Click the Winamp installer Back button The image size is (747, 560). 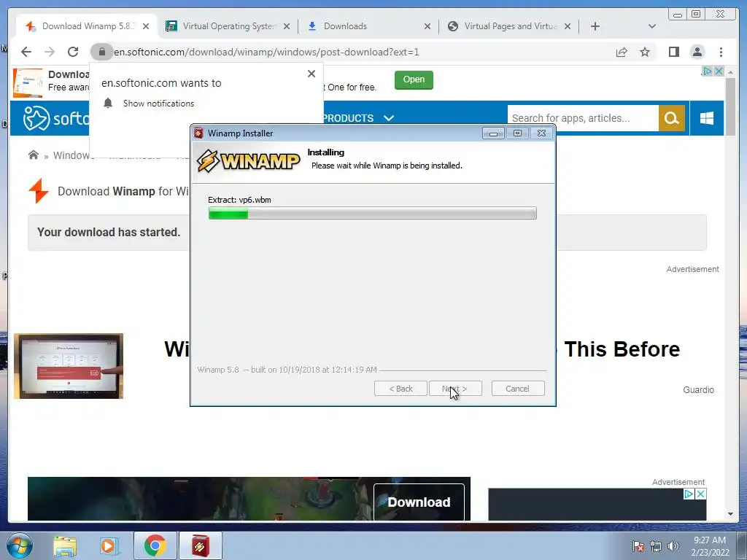(400, 389)
